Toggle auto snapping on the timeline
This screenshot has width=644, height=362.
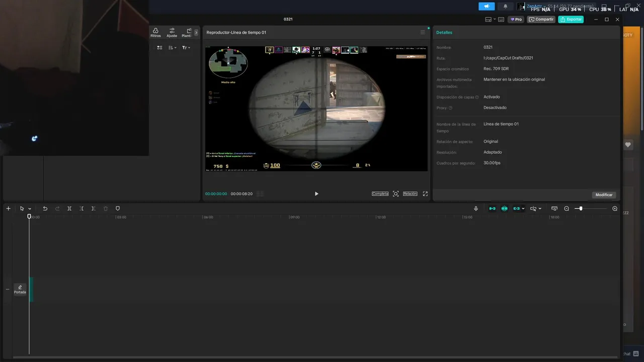(504, 208)
